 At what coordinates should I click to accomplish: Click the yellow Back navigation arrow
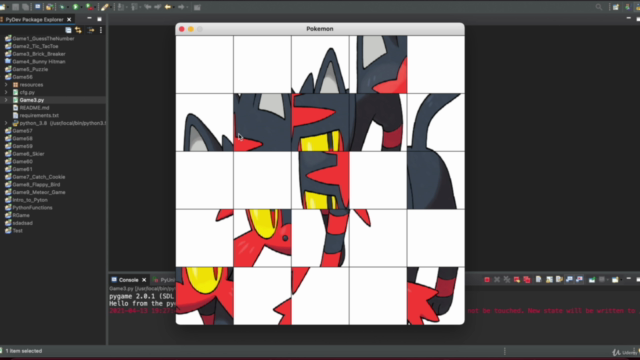click(168, 7)
